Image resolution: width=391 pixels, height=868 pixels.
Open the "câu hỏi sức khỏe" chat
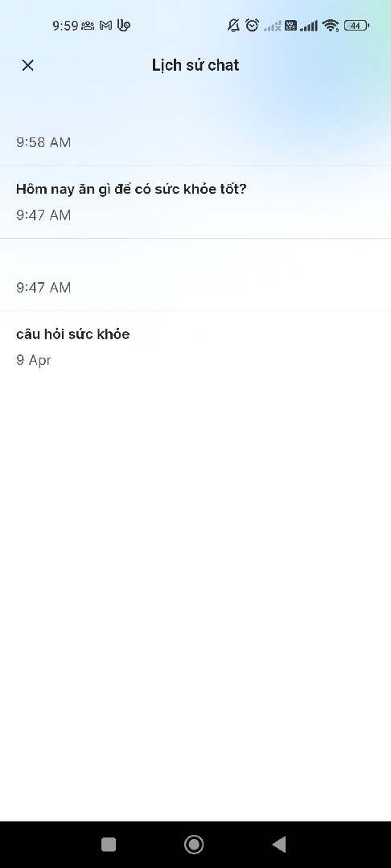click(195, 347)
